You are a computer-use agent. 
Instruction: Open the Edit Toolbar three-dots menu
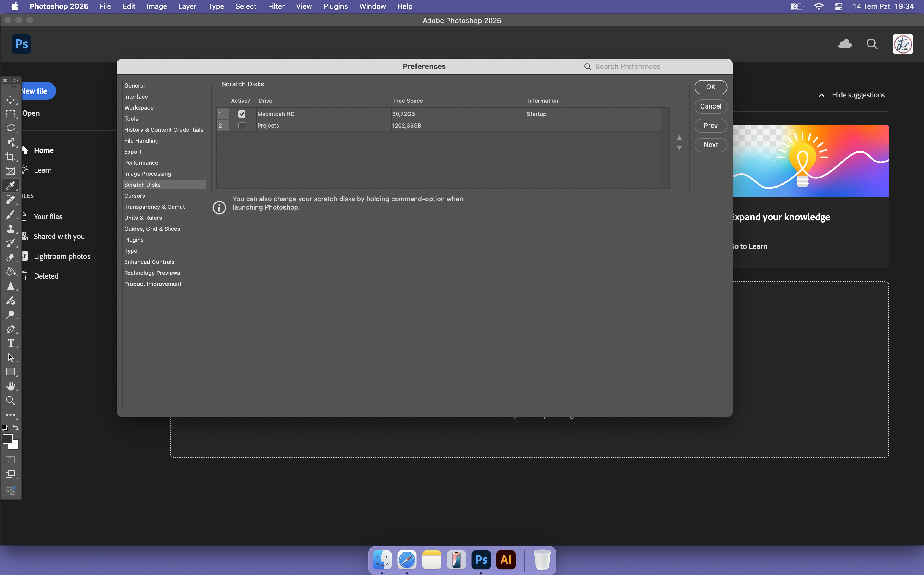click(10, 415)
